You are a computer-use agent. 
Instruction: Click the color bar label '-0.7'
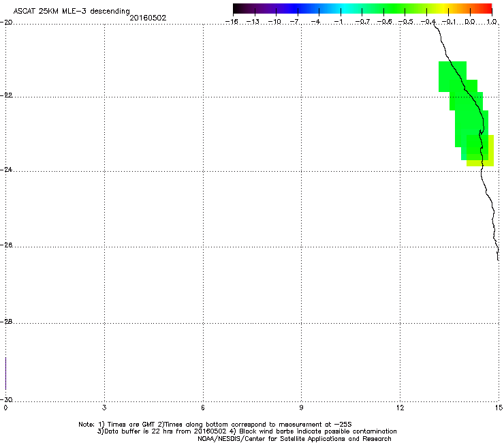click(x=362, y=22)
